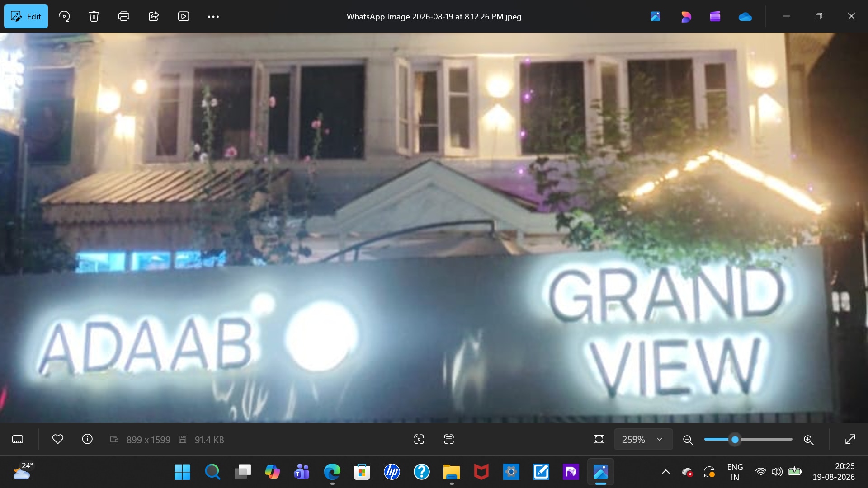Click the 899 x 1599 image dimensions
This screenshot has width=868, height=488.
148,440
